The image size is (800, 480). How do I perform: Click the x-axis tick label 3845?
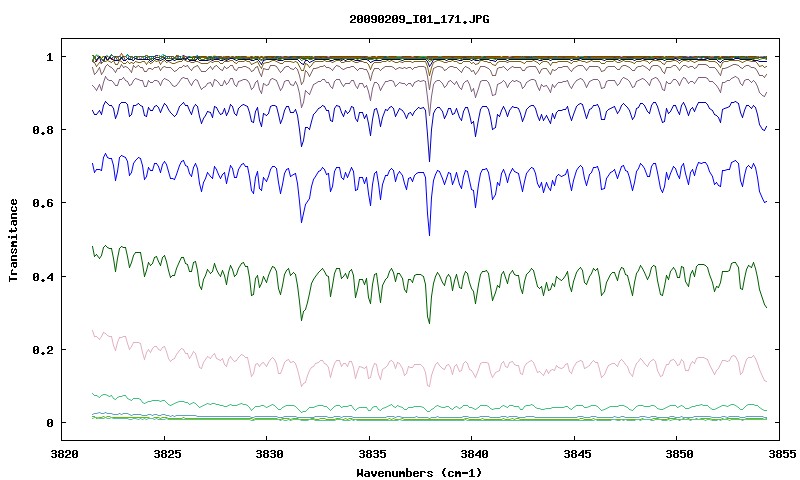tap(577, 454)
